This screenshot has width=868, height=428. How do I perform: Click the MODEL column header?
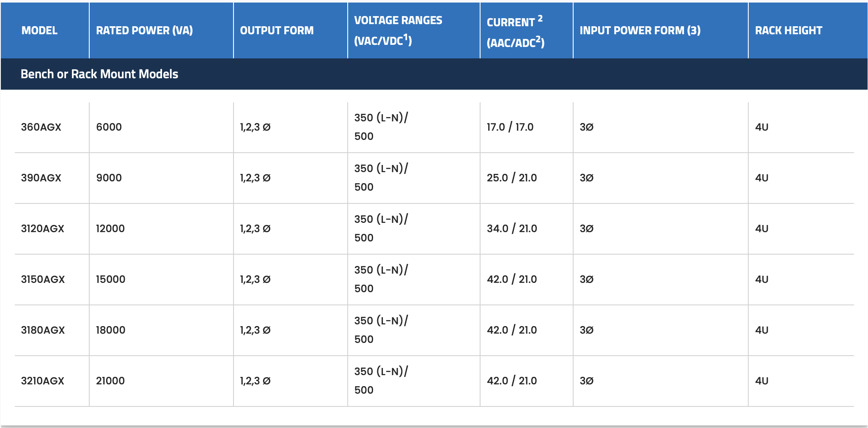click(x=39, y=30)
